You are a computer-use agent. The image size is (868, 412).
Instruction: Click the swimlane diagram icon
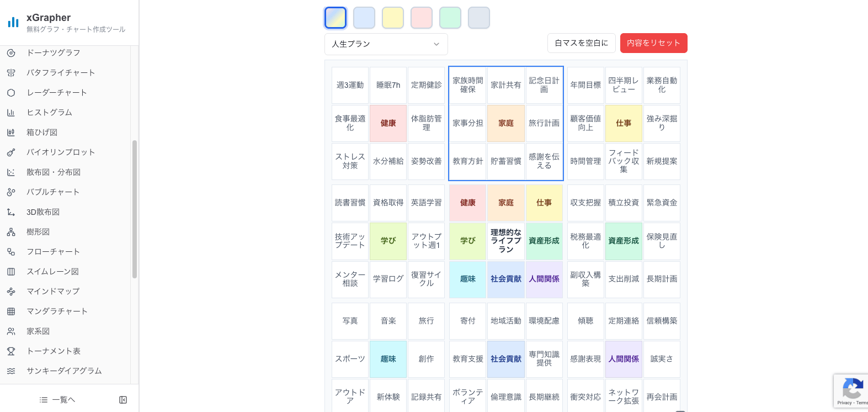click(11, 272)
